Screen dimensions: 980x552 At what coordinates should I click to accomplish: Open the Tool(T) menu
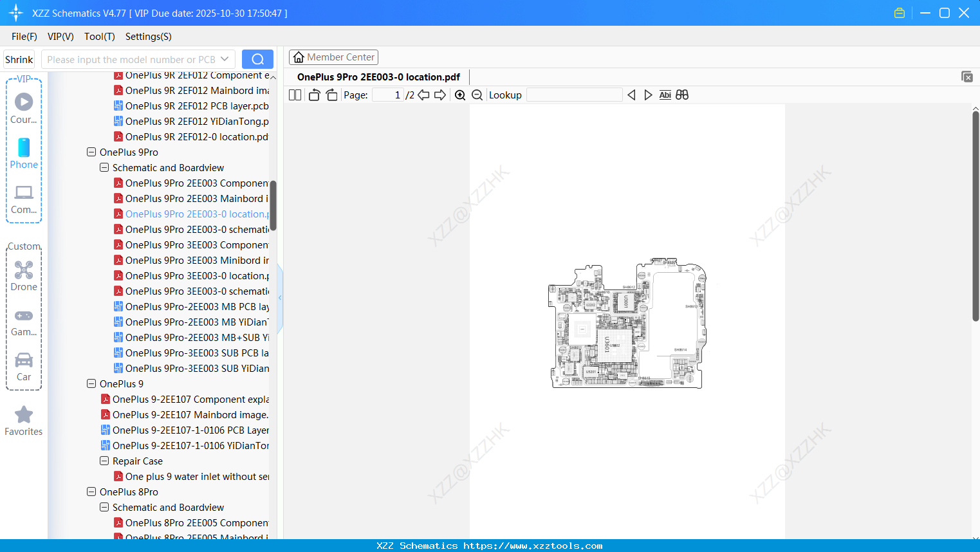pos(100,37)
